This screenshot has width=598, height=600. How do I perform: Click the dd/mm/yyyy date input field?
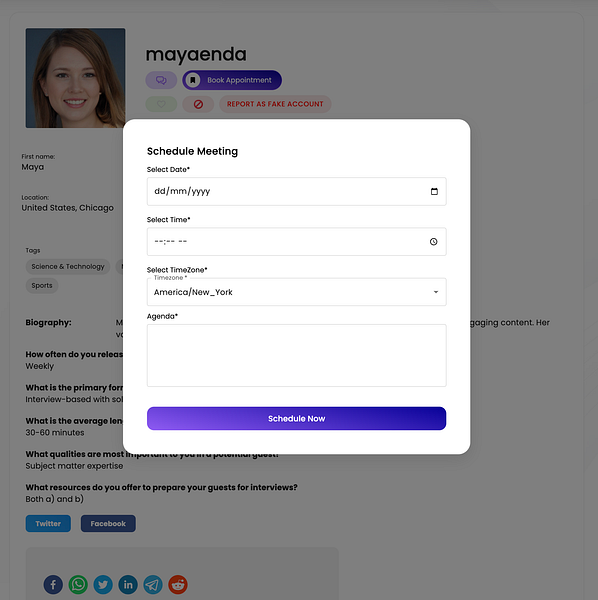tap(297, 191)
